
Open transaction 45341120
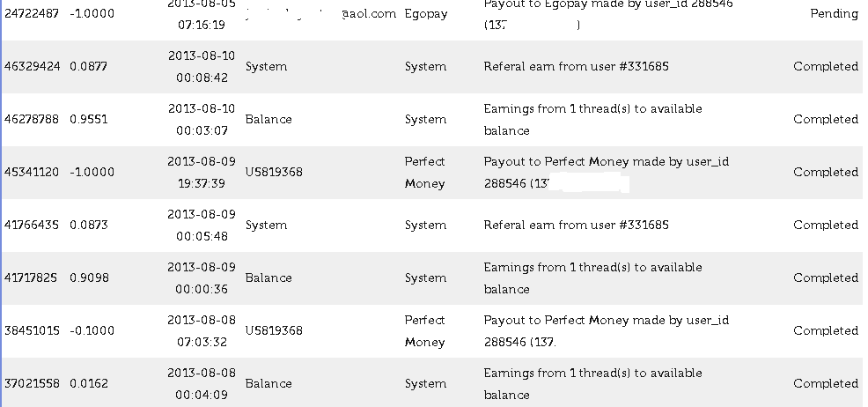[x=32, y=173]
